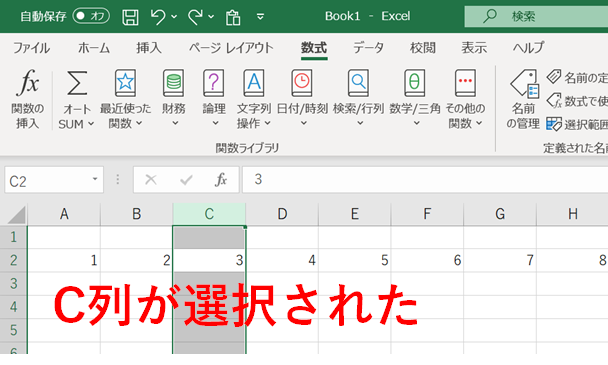
Task: Click the 関数の挿入 fx icon
Action: coord(28,83)
